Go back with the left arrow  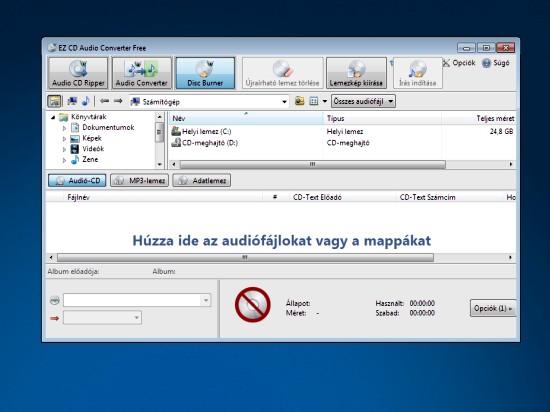[x=105, y=101]
